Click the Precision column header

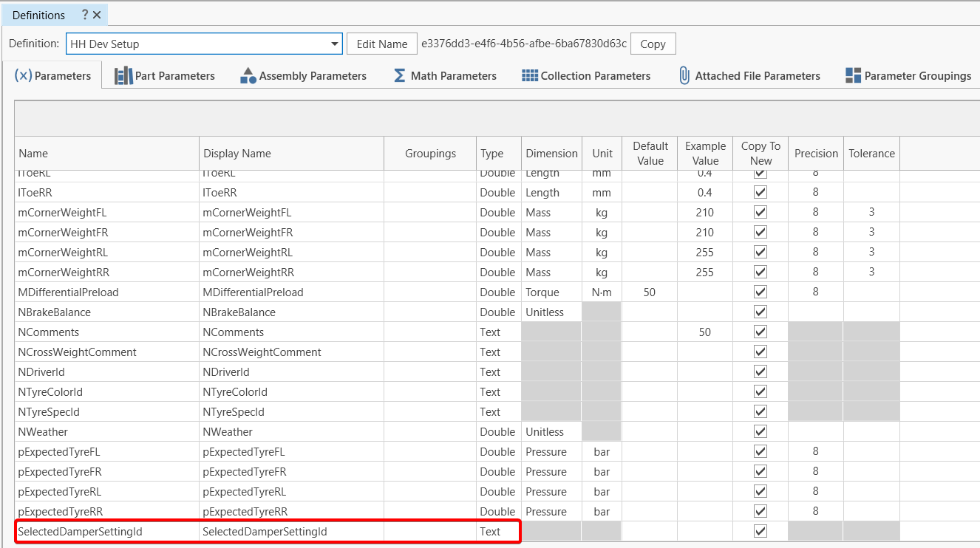pos(816,154)
